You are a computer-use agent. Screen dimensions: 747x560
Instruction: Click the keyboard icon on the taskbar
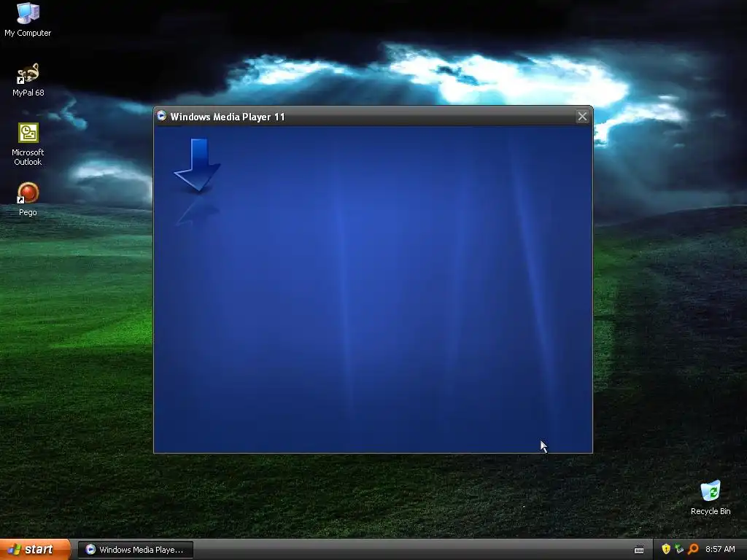(639, 550)
